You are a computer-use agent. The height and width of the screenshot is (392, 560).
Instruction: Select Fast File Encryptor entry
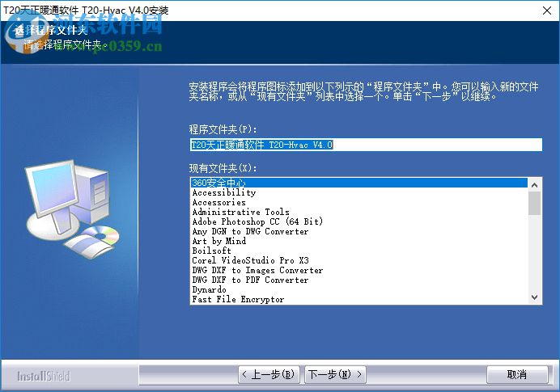pyautogui.click(x=359, y=299)
